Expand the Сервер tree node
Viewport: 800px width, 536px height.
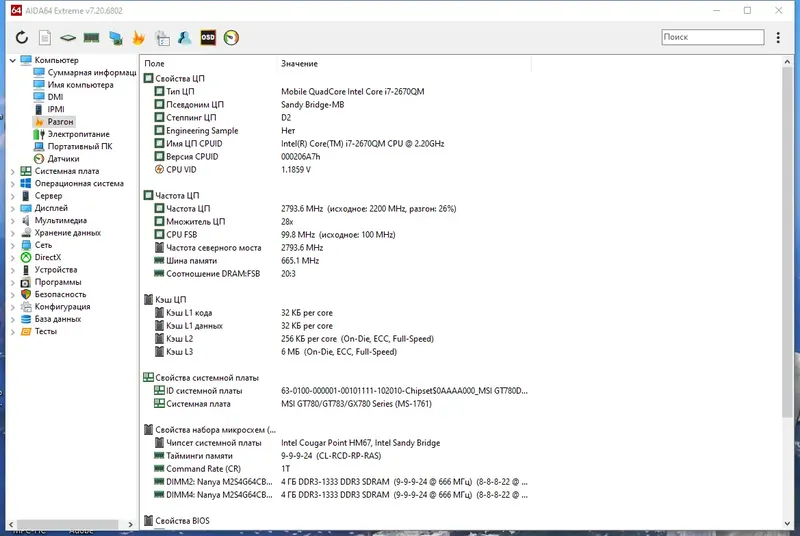click(x=12, y=196)
